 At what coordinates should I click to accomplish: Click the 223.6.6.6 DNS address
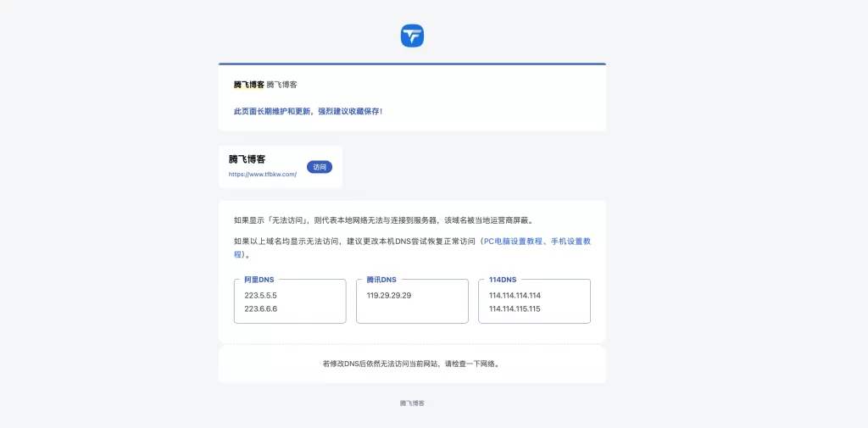pyautogui.click(x=261, y=309)
